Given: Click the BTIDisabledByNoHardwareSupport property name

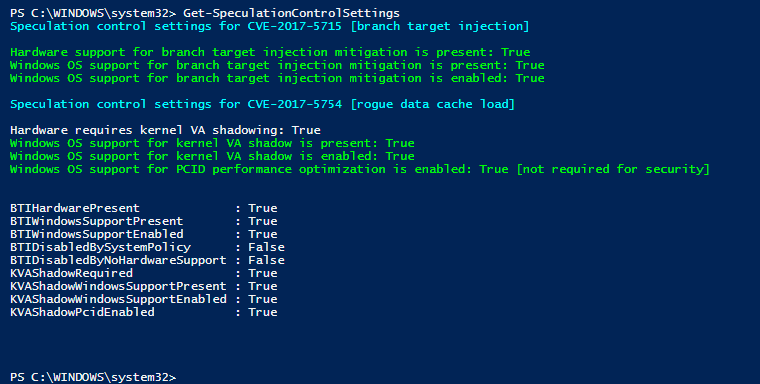Looking at the screenshot, I should pyautogui.click(x=118, y=260).
